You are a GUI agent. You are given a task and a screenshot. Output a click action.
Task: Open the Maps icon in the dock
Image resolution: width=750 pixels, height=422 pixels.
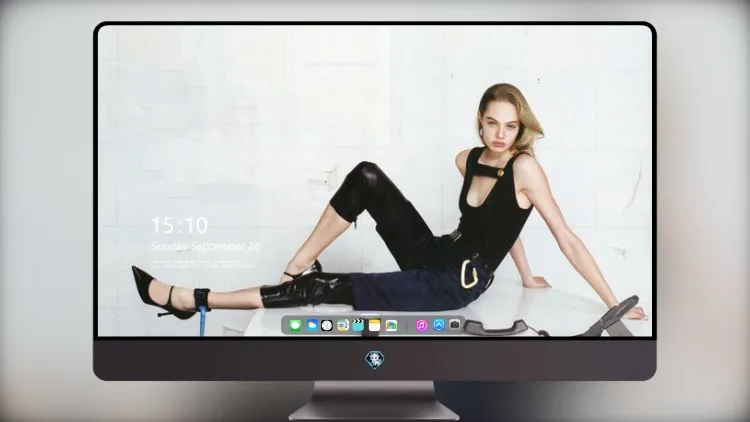click(342, 325)
